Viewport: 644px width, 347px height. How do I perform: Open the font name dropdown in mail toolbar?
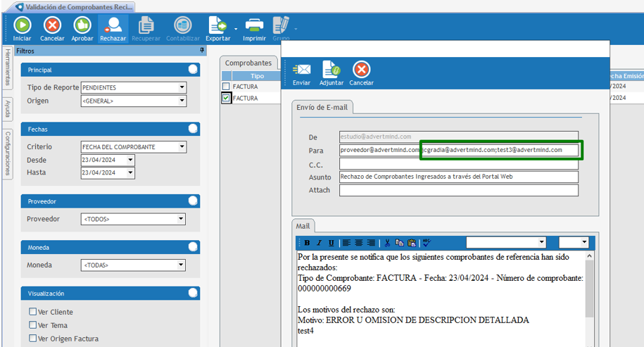coord(541,242)
